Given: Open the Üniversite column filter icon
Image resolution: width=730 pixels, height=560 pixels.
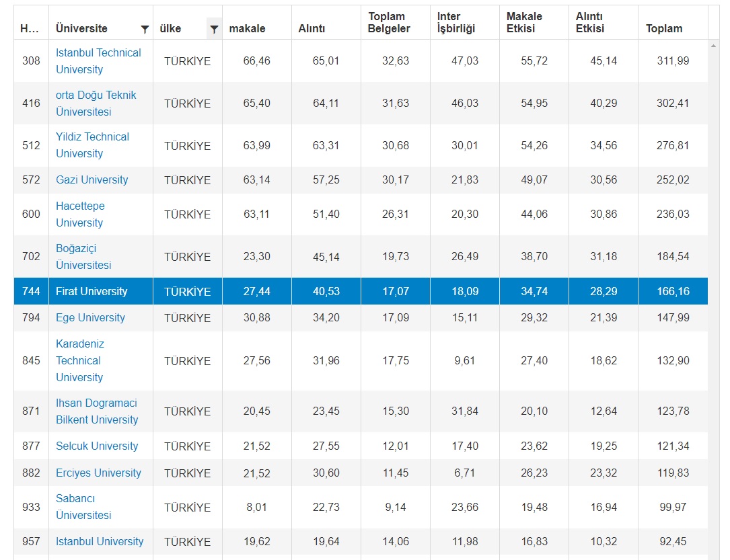Looking at the screenshot, I should 145,30.
